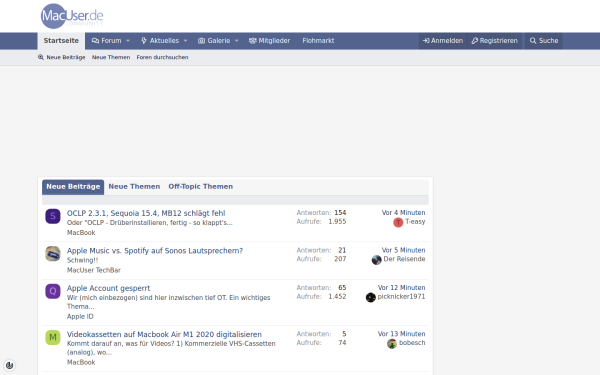Open the picknicker1971 user profile
The height and width of the screenshot is (375, 600).
(x=401, y=297)
